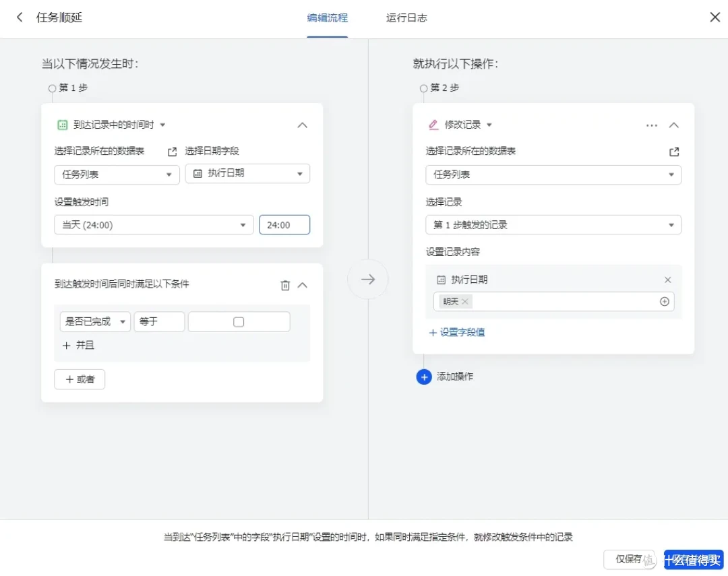This screenshot has width=728, height=576.
Task: Open the 运行日志 tab
Action: pos(406,18)
